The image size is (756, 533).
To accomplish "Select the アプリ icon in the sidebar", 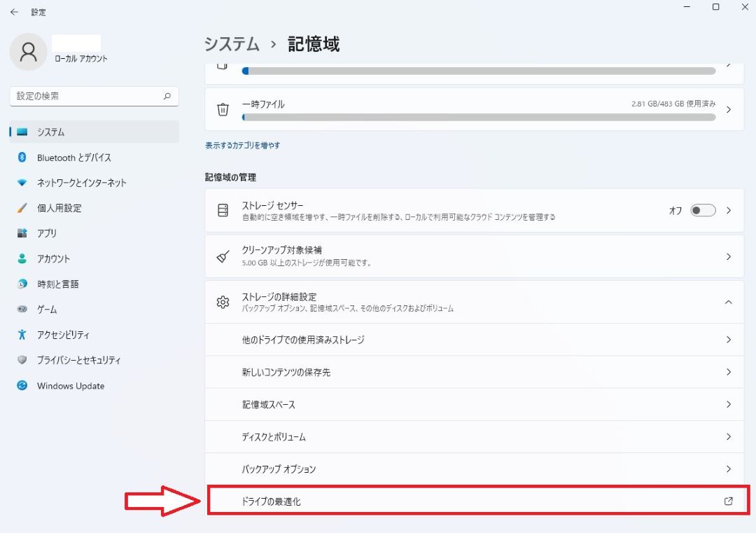I will point(24,233).
